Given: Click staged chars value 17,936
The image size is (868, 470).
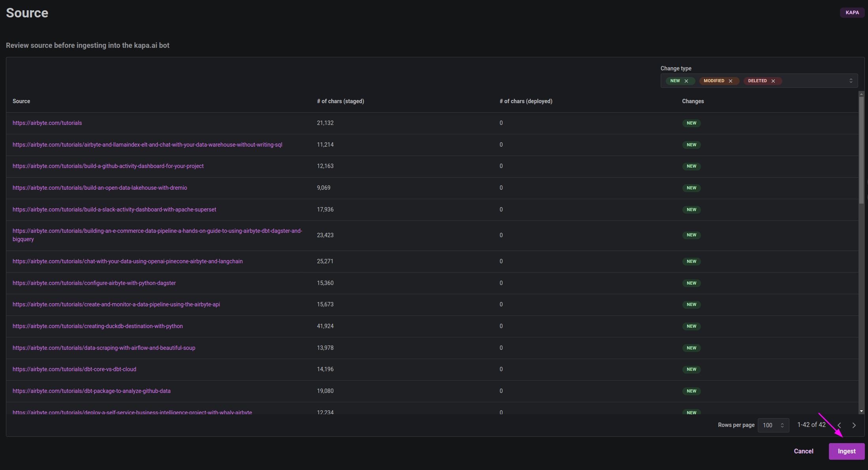Looking at the screenshot, I should 325,210.
